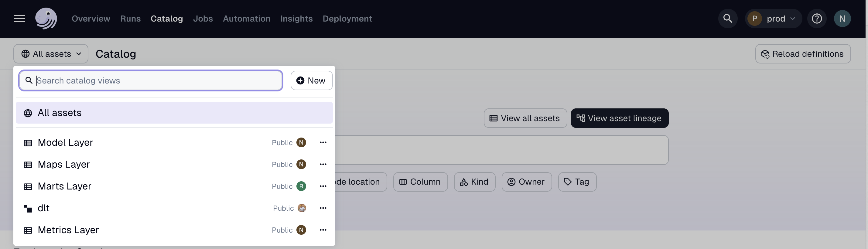Click the Code location filter
Image resolution: width=868 pixels, height=249 pixels.
(x=361, y=182)
